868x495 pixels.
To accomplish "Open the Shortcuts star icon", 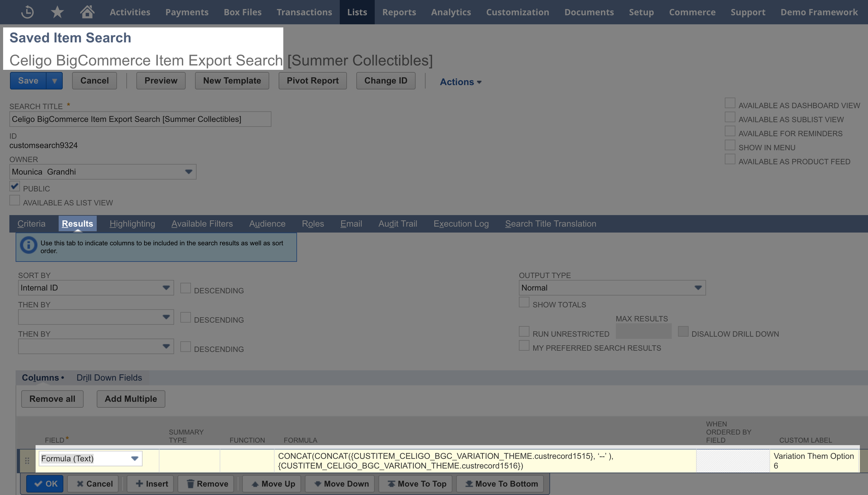I will [x=57, y=12].
